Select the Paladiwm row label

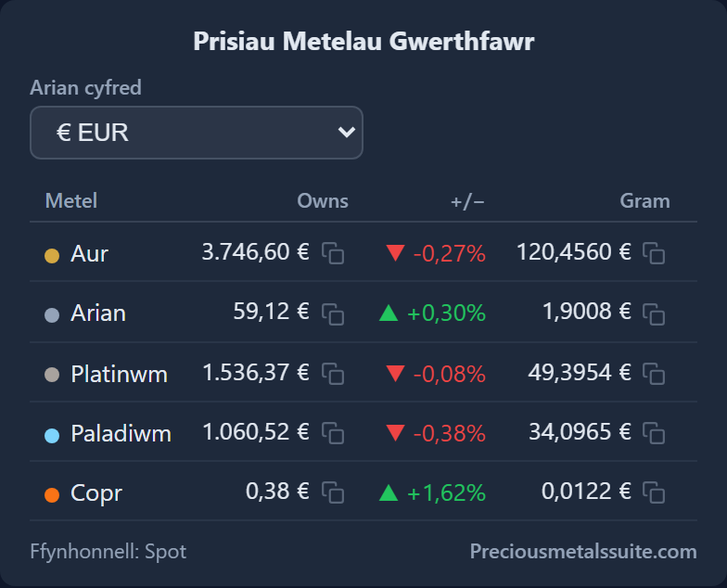(x=121, y=434)
